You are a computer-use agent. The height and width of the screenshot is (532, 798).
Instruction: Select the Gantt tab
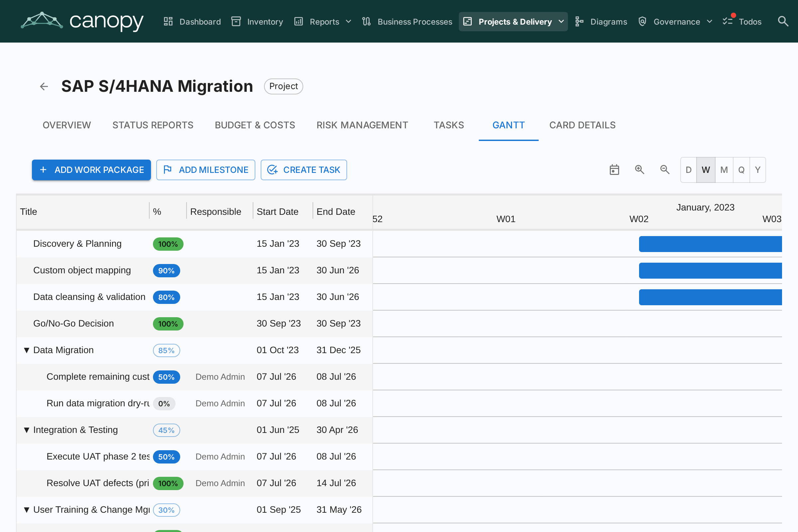(x=509, y=125)
